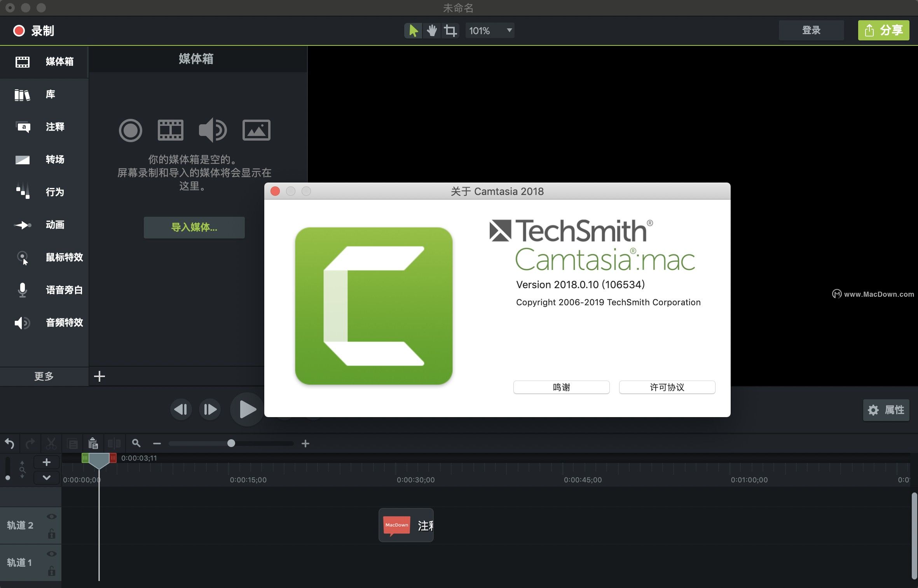918x588 pixels.
Task: Play the timeline preview
Action: pyautogui.click(x=247, y=409)
